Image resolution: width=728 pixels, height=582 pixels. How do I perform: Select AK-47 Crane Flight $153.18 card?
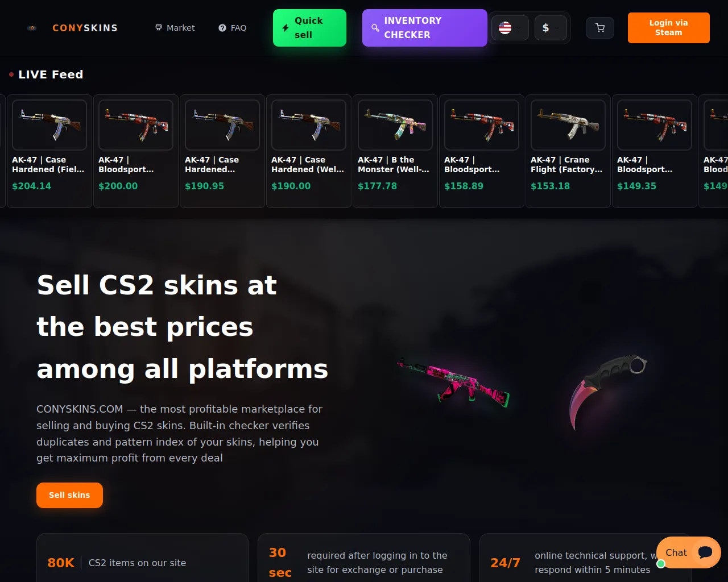[x=568, y=151]
